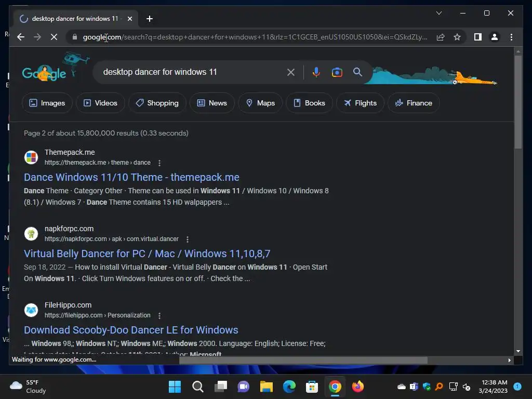Launch Microsoft Edge from the taskbar
Screen dimensions: 532x399
(x=289, y=387)
